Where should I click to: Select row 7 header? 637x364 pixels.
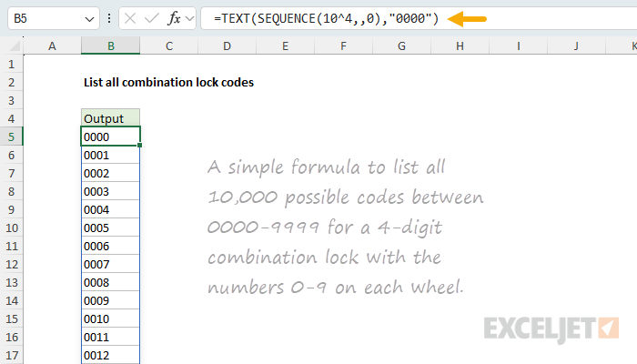(x=11, y=174)
